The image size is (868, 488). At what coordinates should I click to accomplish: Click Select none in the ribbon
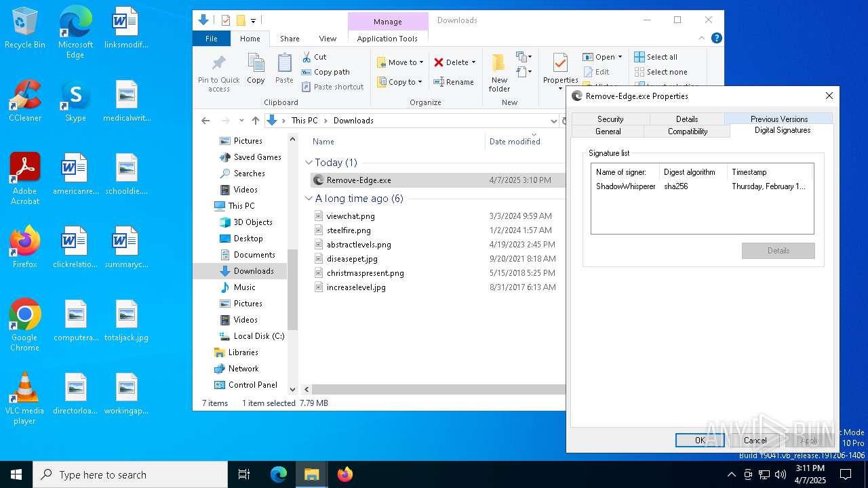660,72
